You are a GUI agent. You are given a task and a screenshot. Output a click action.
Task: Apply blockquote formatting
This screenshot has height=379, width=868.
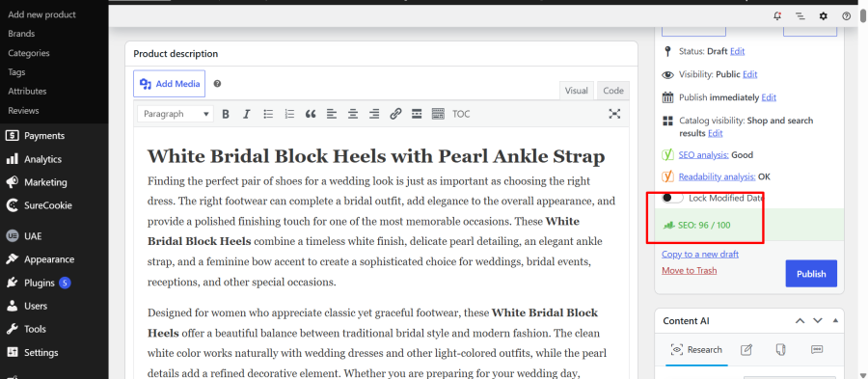(311, 114)
